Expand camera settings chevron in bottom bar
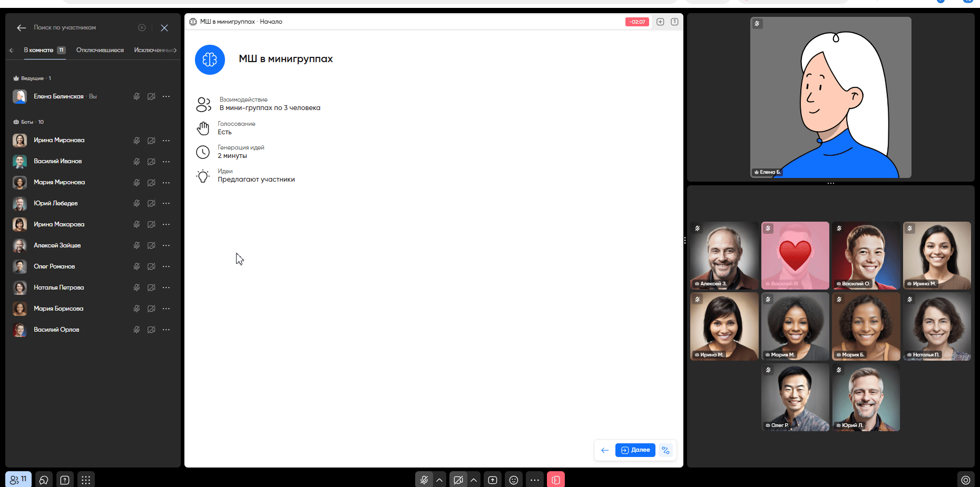980x487 pixels. (474, 480)
